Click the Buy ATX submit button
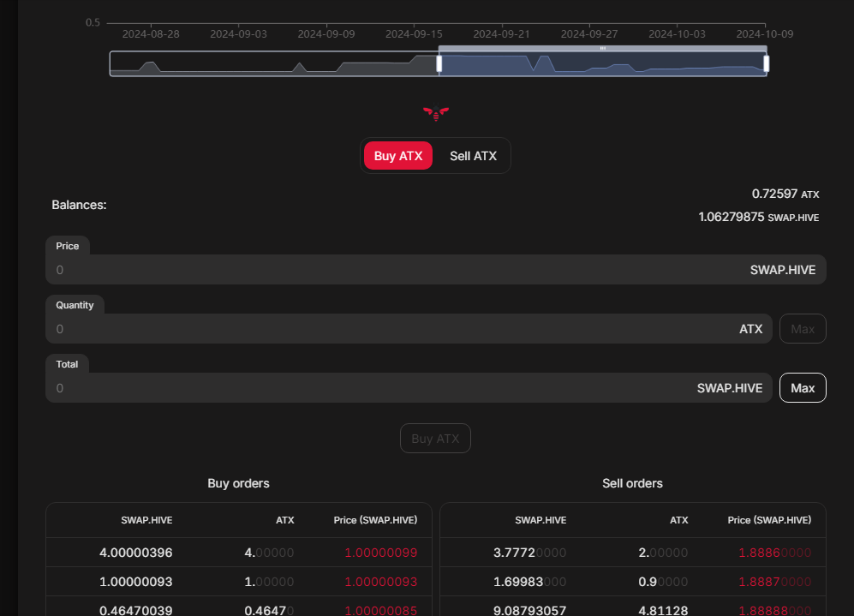Image resolution: width=854 pixels, height=616 pixels. coord(435,439)
